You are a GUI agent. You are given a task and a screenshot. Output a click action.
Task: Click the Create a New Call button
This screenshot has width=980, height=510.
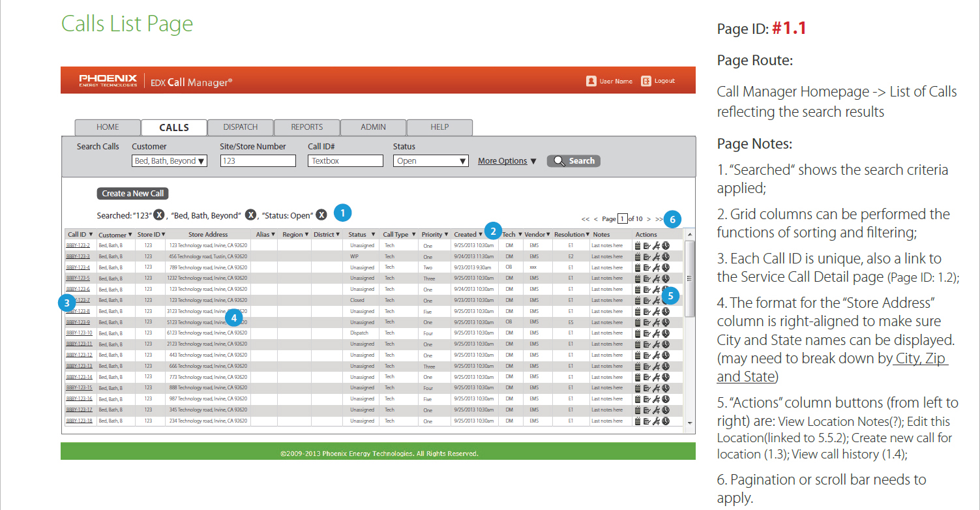133,194
